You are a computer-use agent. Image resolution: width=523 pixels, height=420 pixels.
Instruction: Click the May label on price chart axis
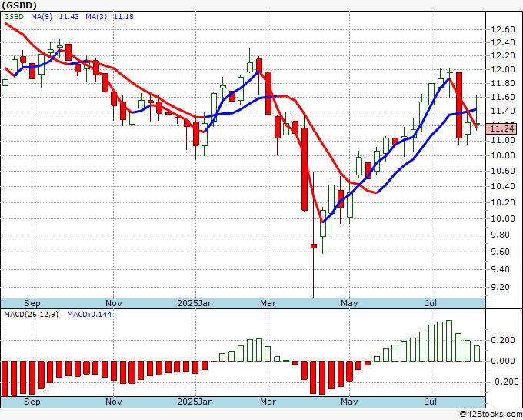pos(349,304)
